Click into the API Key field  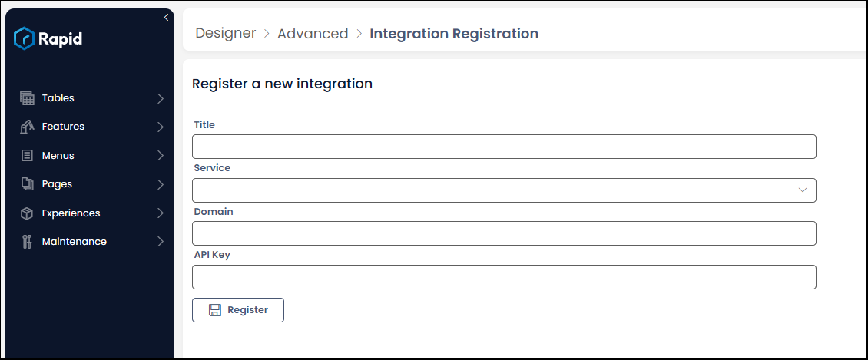coord(503,277)
